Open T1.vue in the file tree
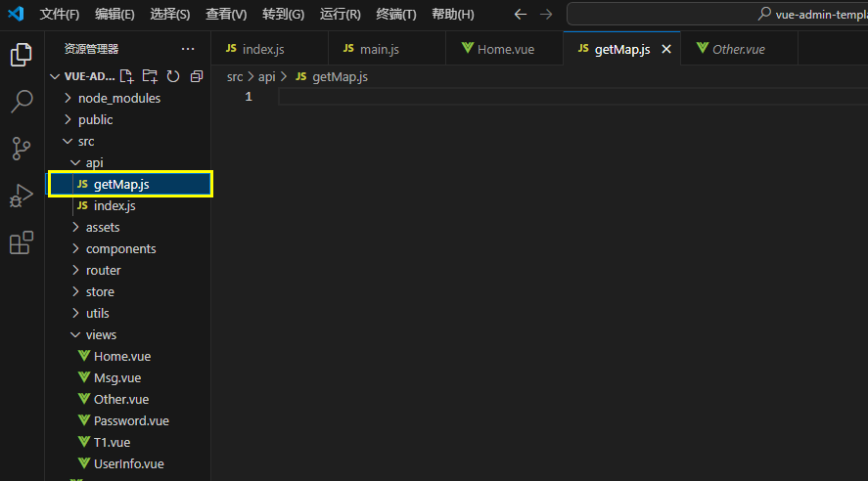The image size is (868, 481). 128,442
